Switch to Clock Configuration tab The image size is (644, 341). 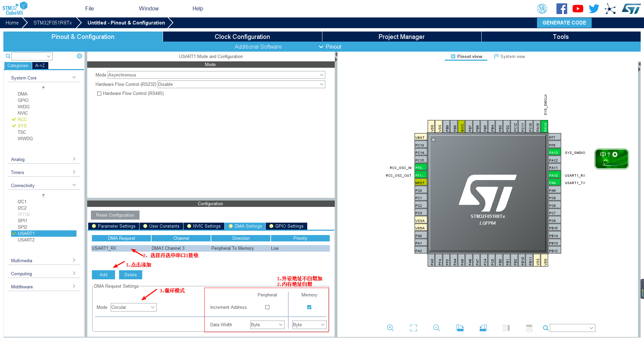[242, 37]
